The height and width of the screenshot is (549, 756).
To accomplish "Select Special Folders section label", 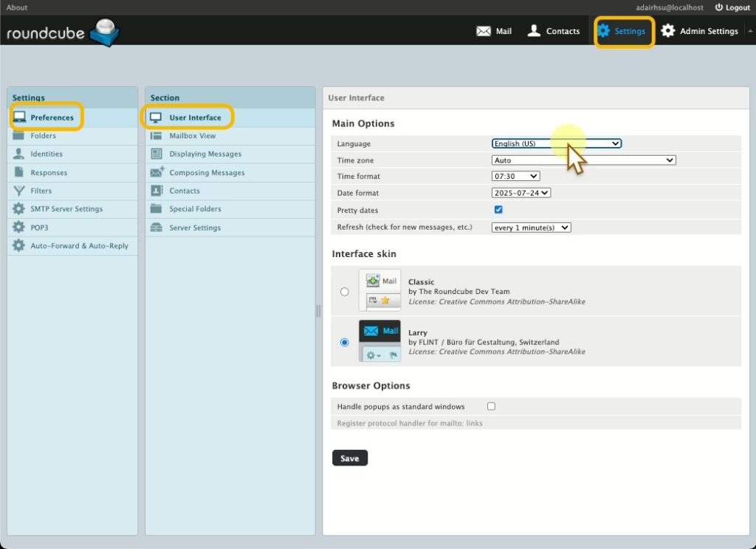I will [x=195, y=208].
